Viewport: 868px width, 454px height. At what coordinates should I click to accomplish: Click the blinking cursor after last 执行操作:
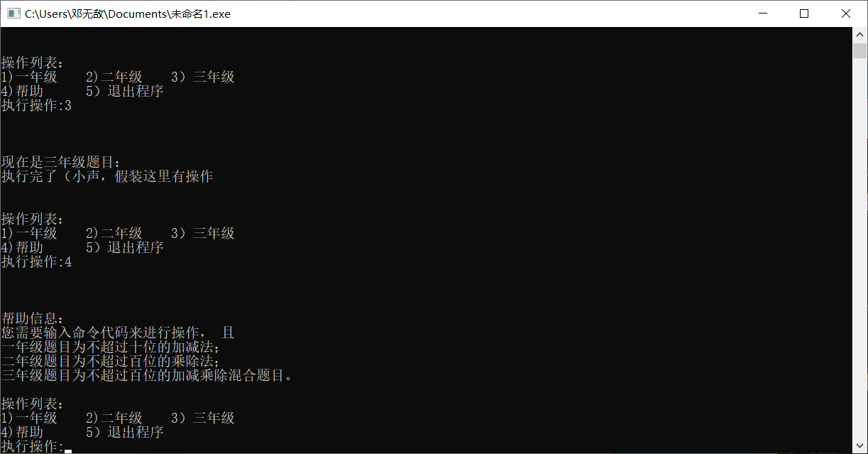68,450
